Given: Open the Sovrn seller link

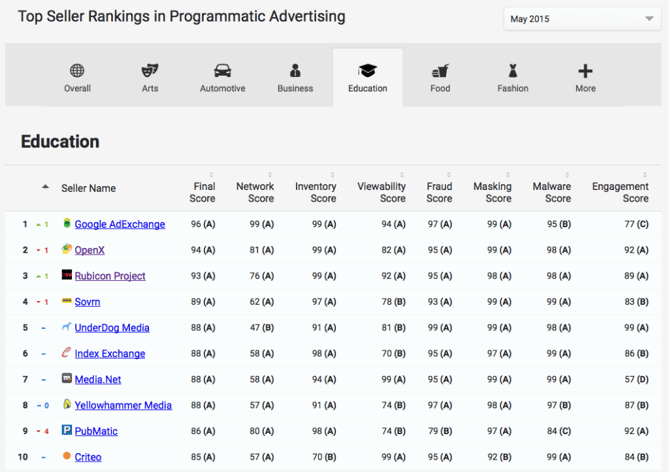Looking at the screenshot, I should [x=87, y=302].
